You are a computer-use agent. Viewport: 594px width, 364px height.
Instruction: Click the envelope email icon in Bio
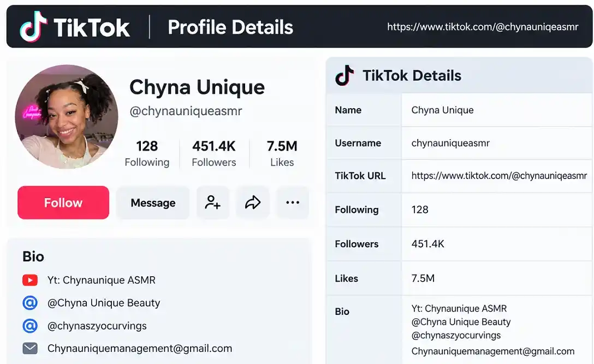pyautogui.click(x=30, y=349)
